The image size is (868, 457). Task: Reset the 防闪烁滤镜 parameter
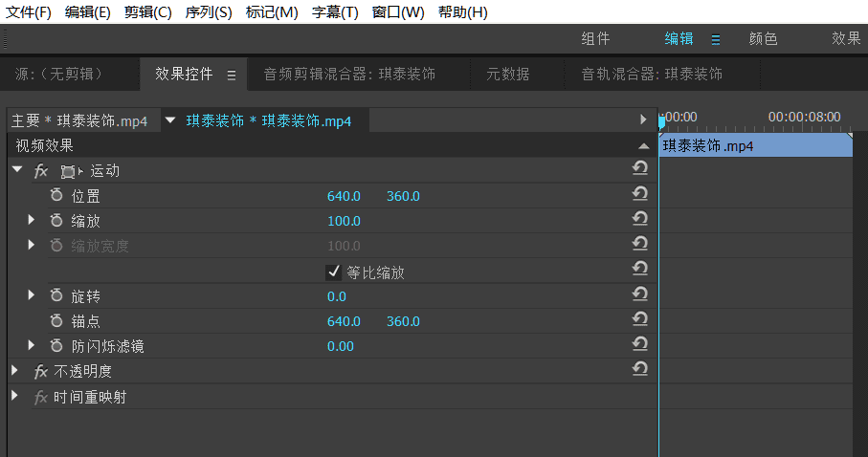[x=640, y=343]
